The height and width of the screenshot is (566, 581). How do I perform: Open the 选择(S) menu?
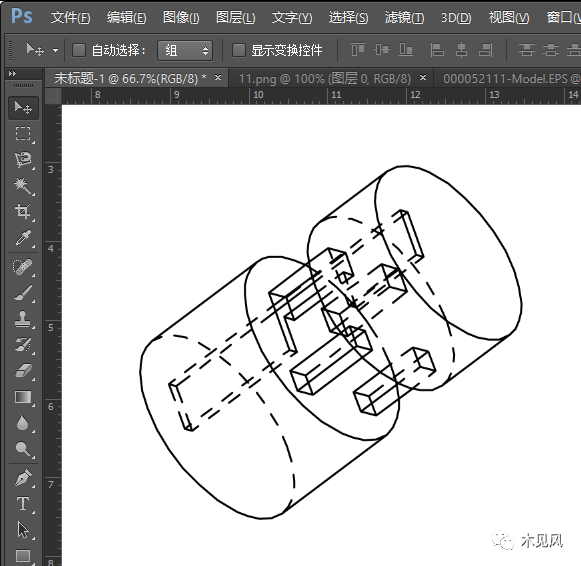(348, 17)
